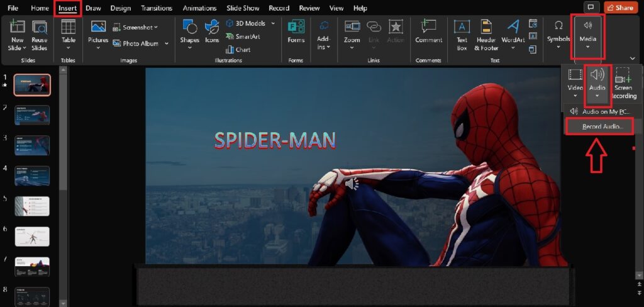Open the Media menu
This screenshot has height=307, width=644.
point(588,35)
